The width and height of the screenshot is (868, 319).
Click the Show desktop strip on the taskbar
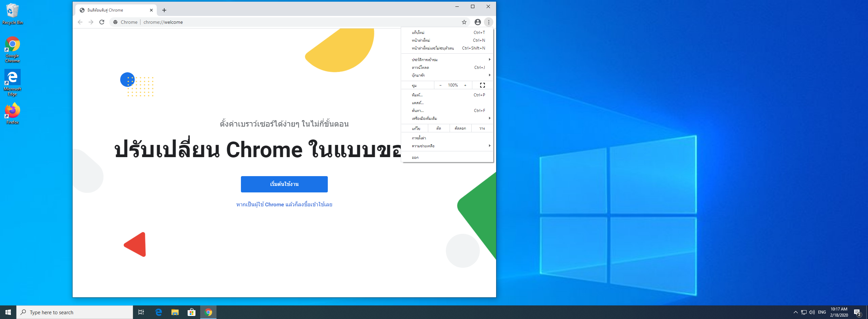tap(867, 312)
